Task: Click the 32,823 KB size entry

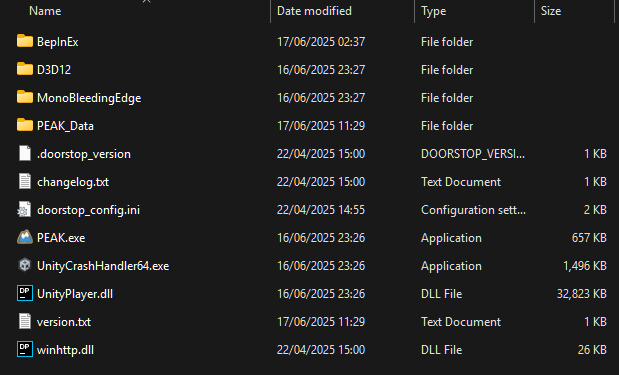Action: [581, 294]
